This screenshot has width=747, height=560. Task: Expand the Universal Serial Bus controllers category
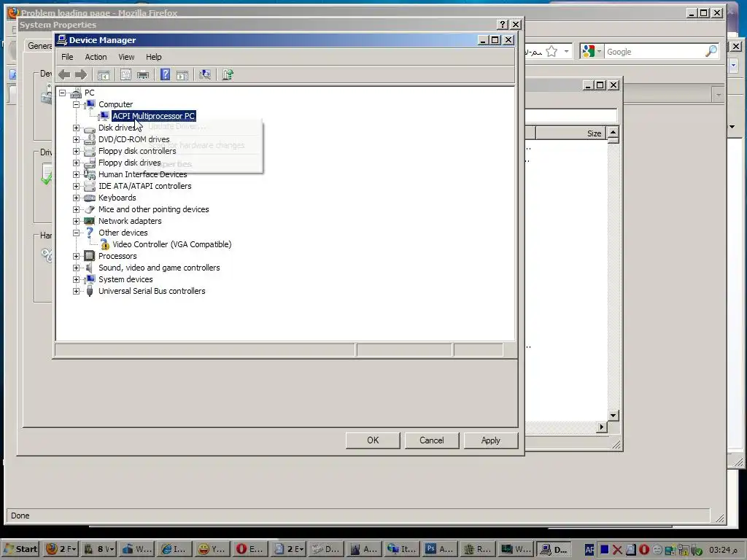76,291
